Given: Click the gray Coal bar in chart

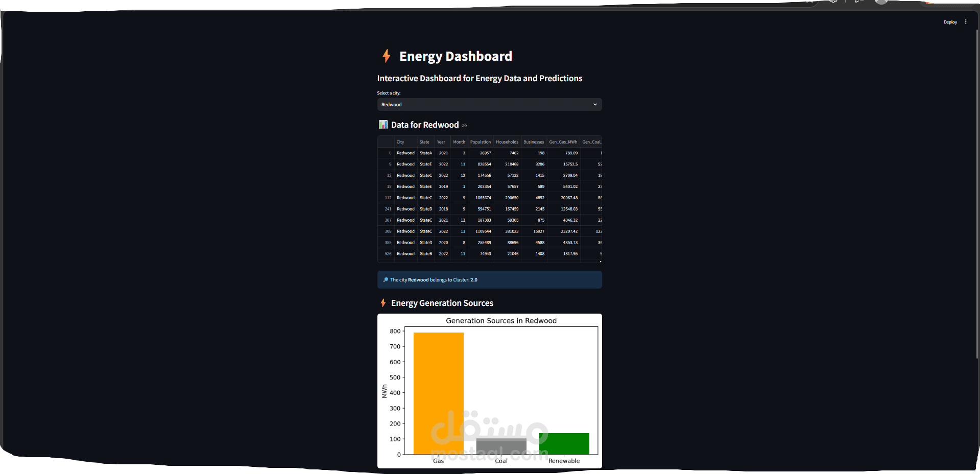Looking at the screenshot, I should click(501, 446).
